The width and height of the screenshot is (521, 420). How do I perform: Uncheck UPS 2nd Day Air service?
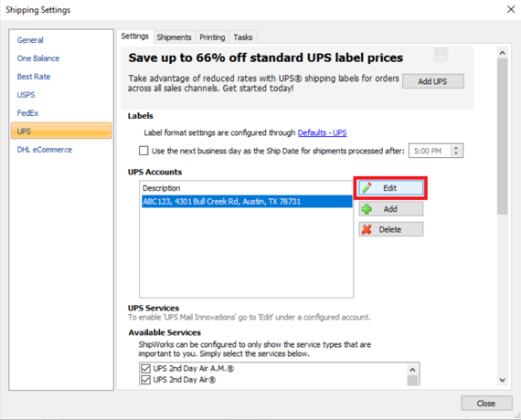coord(146,380)
